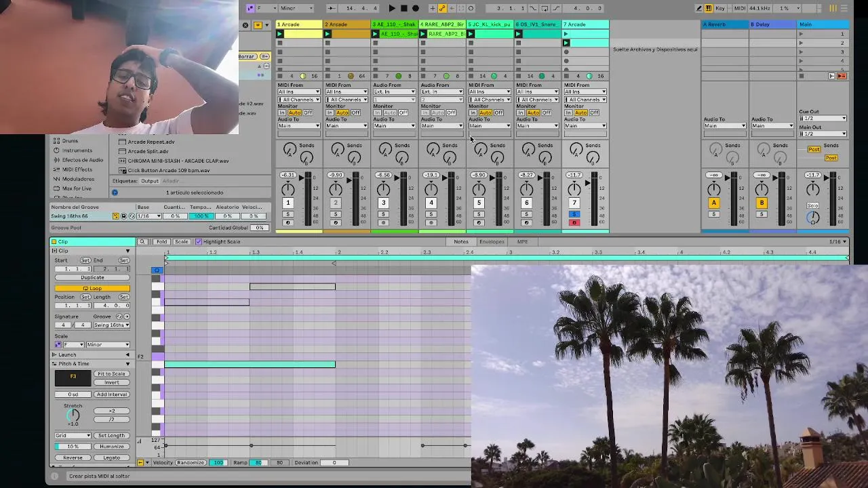Click the Humanize button
The image size is (868, 488).
click(x=111, y=447)
